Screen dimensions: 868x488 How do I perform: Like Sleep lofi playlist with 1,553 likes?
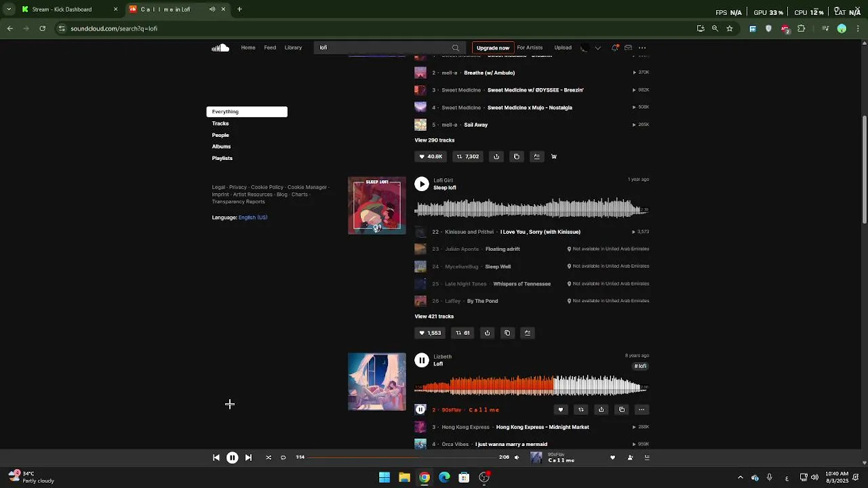[x=430, y=333]
